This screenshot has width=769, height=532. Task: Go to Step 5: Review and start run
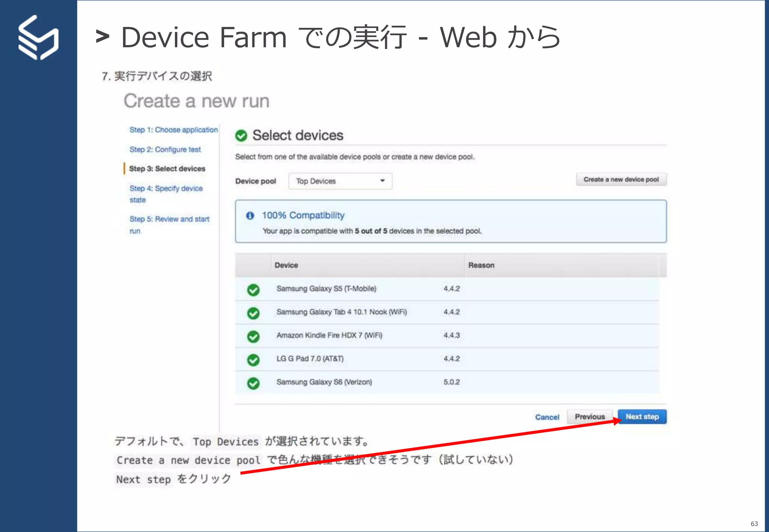[169, 225]
